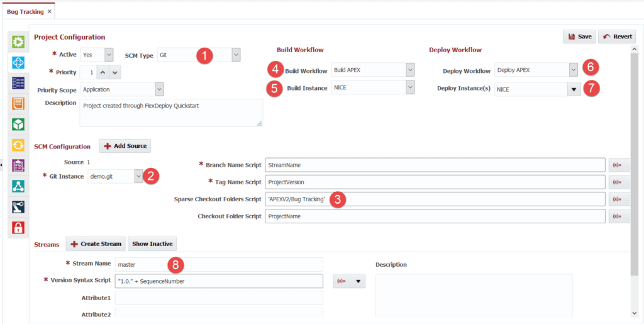Open the Build Workflow dropdown
This screenshot has height=324, width=644.
(409, 70)
